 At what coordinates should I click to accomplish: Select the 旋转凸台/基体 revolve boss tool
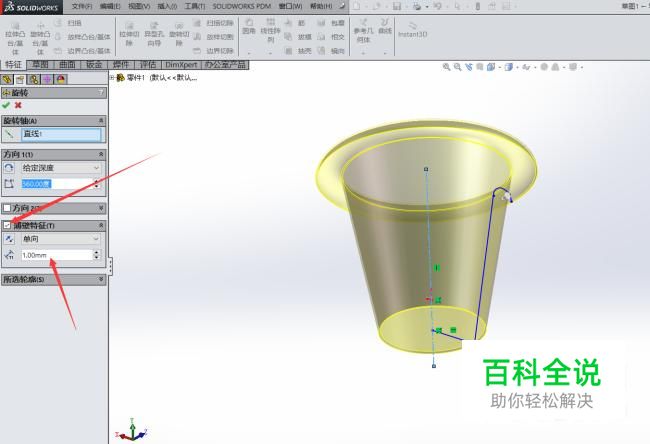(x=40, y=38)
